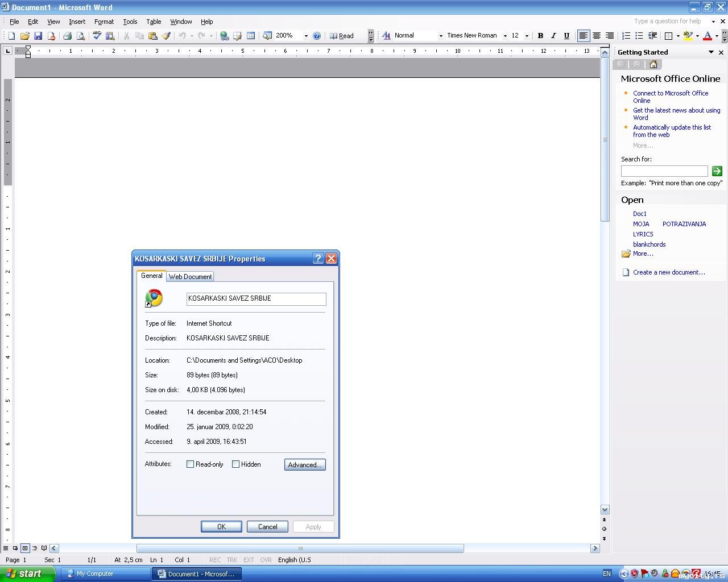The width and height of the screenshot is (728, 582).
Task: Open the Tables and Borders tool
Action: coord(238,36)
